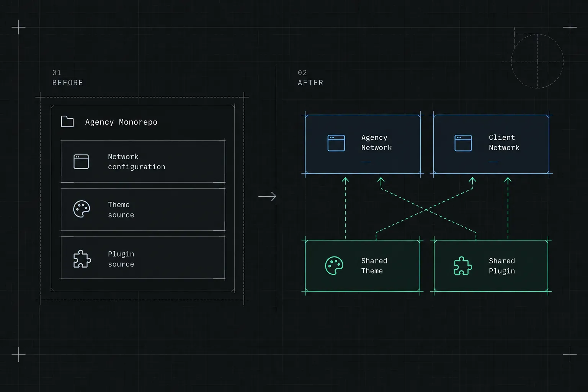This screenshot has width=588, height=392.
Task: Click the "Theme source" label
Action: point(121,210)
